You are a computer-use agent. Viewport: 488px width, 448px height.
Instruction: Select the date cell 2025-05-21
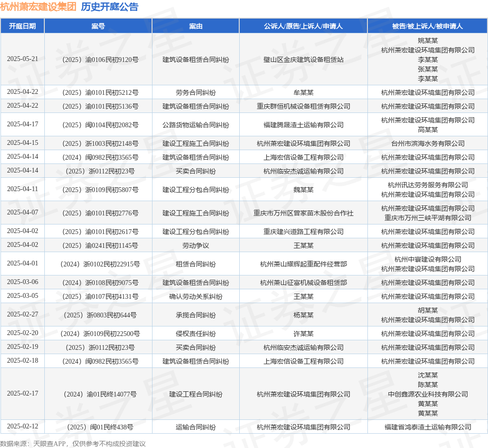(22, 59)
